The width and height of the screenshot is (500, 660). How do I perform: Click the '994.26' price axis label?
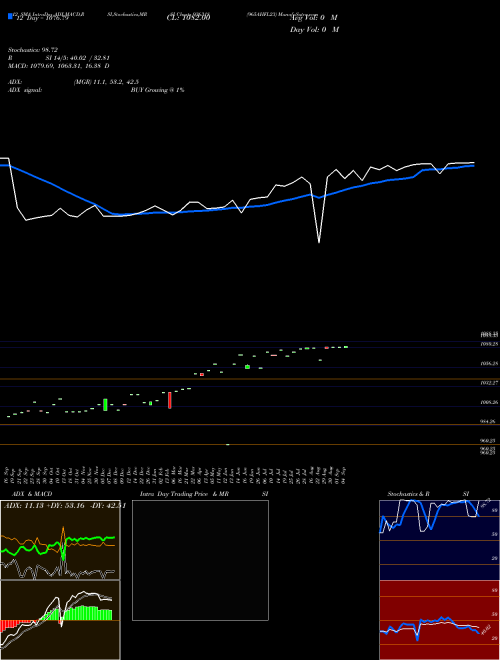tap(489, 421)
